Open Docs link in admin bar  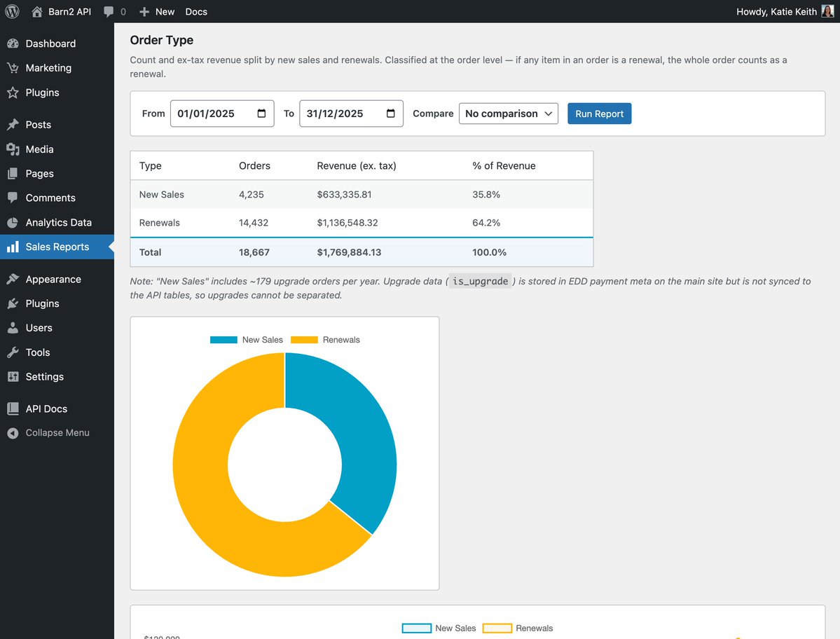pos(196,11)
